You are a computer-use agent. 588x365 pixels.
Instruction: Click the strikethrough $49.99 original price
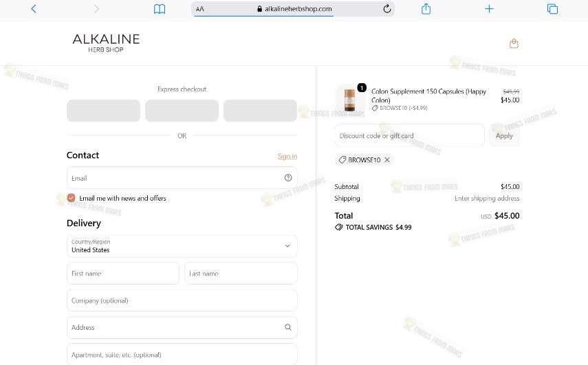[511, 91]
